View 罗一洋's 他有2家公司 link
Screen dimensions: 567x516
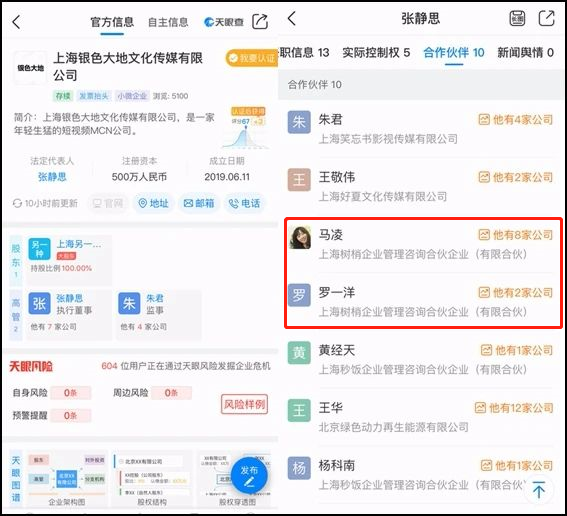coord(516,293)
